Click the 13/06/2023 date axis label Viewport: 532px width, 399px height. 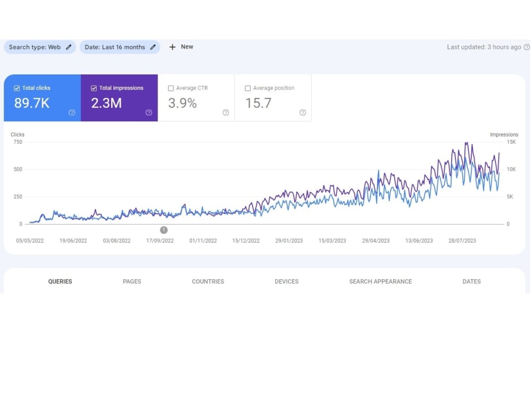click(419, 241)
